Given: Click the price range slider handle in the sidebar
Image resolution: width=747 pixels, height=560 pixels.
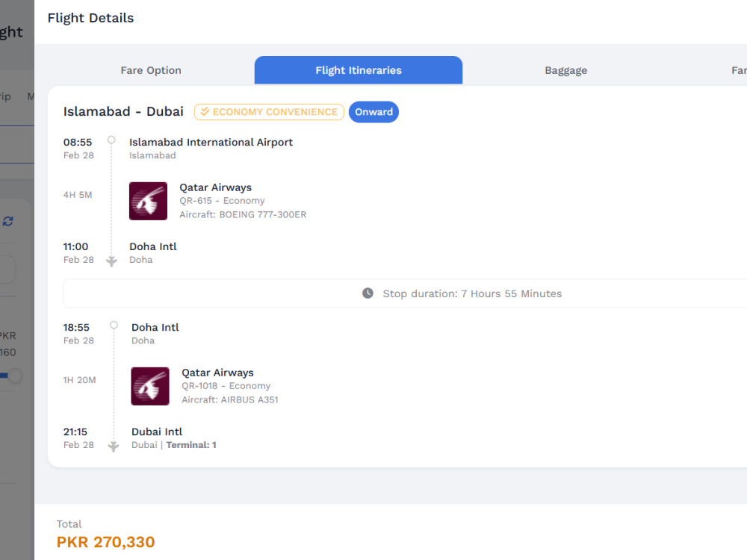Looking at the screenshot, I should pyautogui.click(x=15, y=376).
